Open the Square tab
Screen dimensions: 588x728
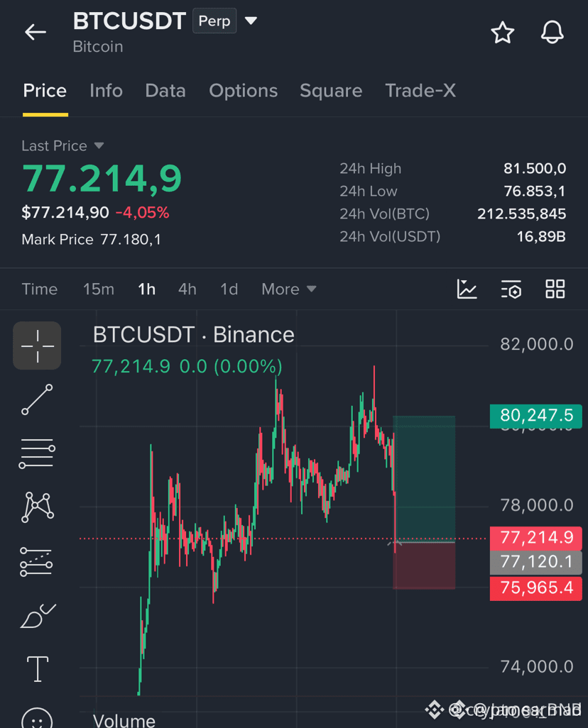[x=331, y=91]
